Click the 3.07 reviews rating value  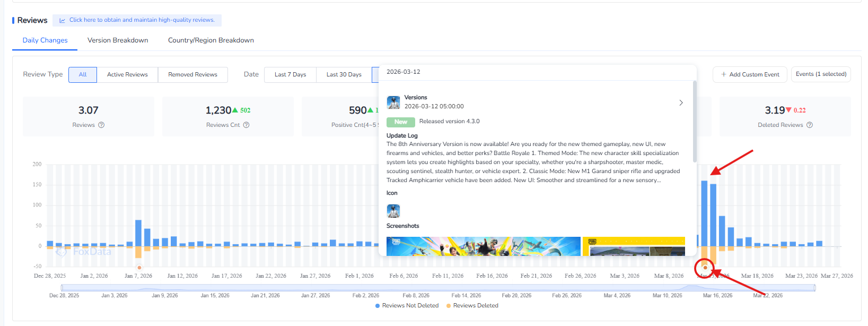[89, 110]
